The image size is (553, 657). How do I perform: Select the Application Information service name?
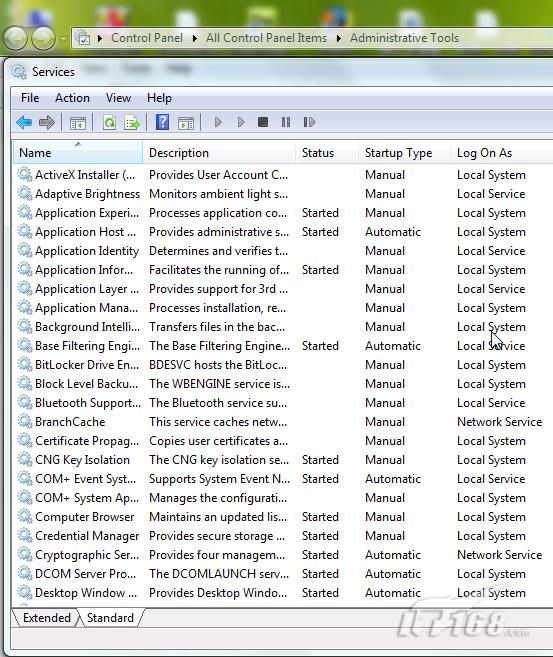(84, 270)
